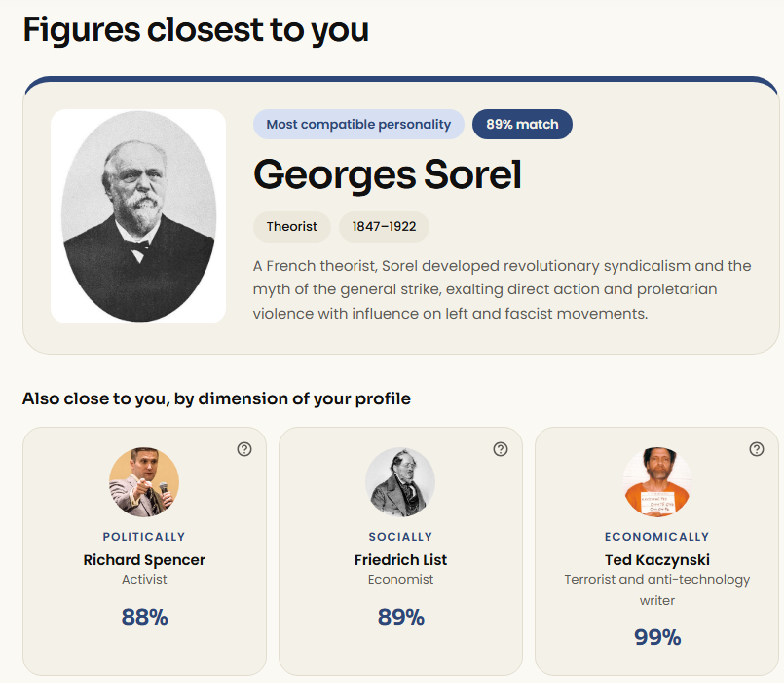
Task: Open Georges Sorel name heading
Action: 388,174
